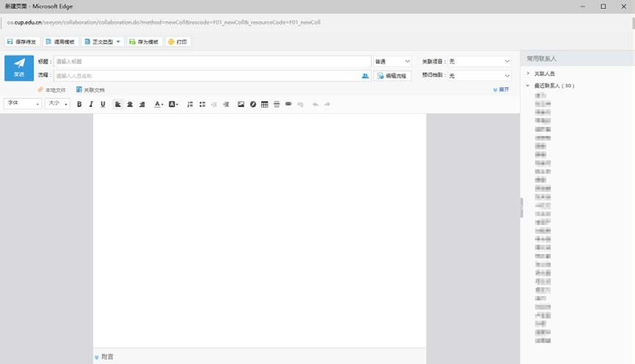Screen dimensions: 635x364
Task: Click the blue 发送 send button
Action: pyautogui.click(x=19, y=68)
